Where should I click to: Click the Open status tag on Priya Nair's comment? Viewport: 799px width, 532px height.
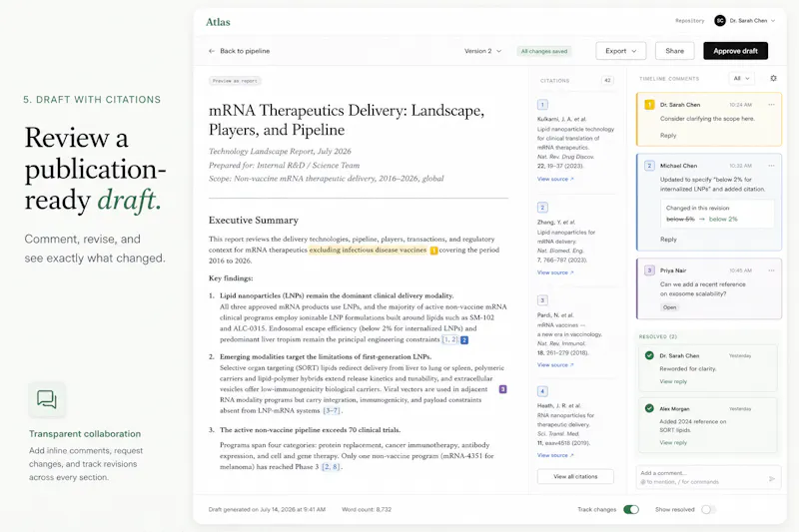point(669,307)
